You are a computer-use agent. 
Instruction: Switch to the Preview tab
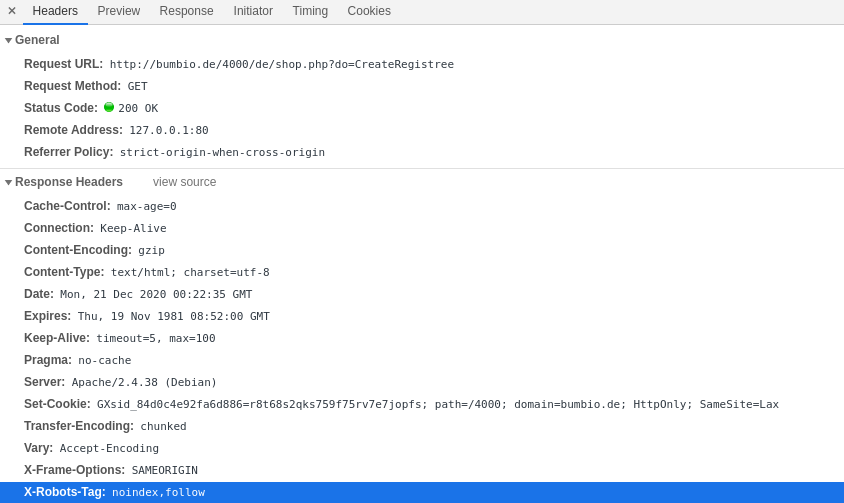pyautogui.click(x=118, y=11)
